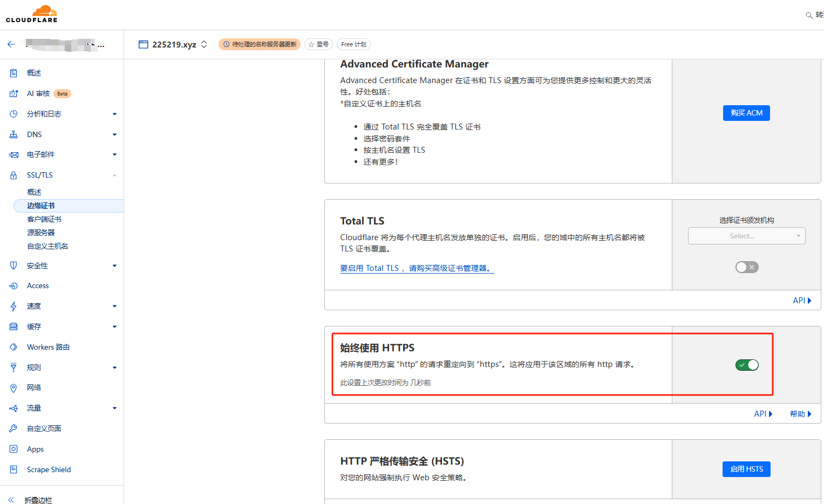824x504 pixels.
Task: Click the 购买 ACM button
Action: click(746, 113)
